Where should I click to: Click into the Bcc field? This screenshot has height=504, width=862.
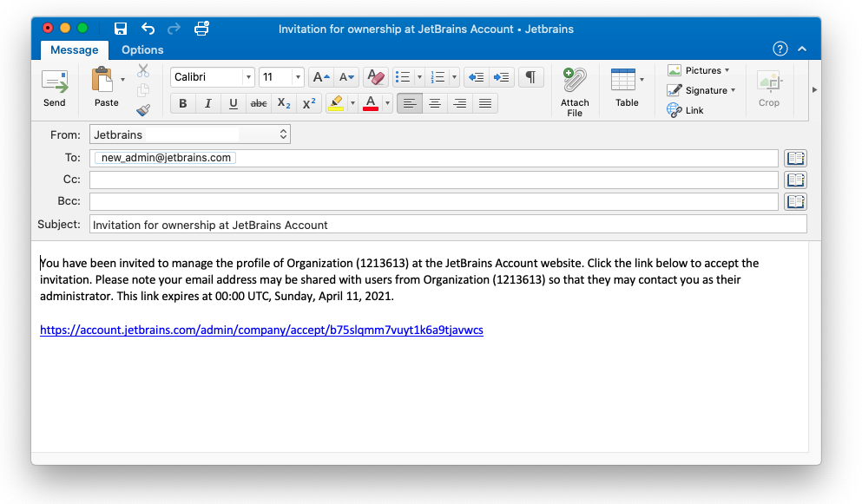pyautogui.click(x=434, y=202)
